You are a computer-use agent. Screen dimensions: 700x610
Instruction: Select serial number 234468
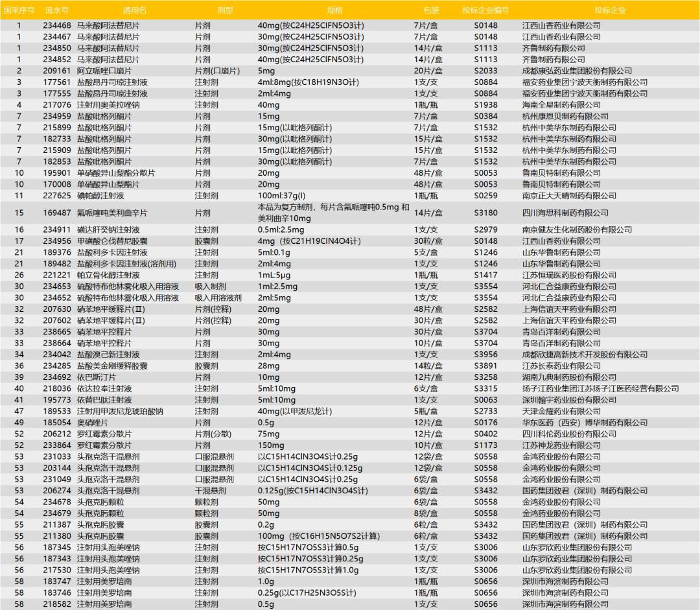[57, 25]
